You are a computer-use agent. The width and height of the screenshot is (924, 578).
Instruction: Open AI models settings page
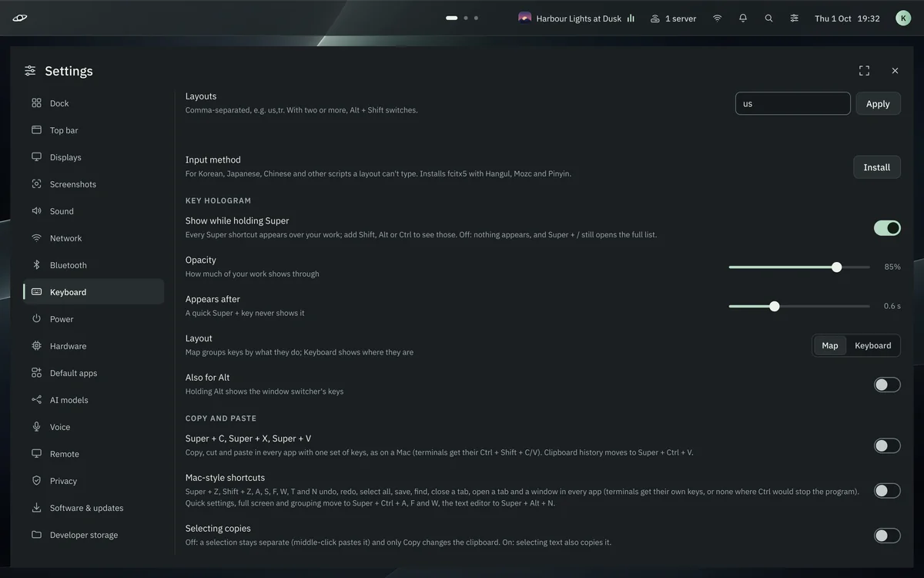[93, 400]
